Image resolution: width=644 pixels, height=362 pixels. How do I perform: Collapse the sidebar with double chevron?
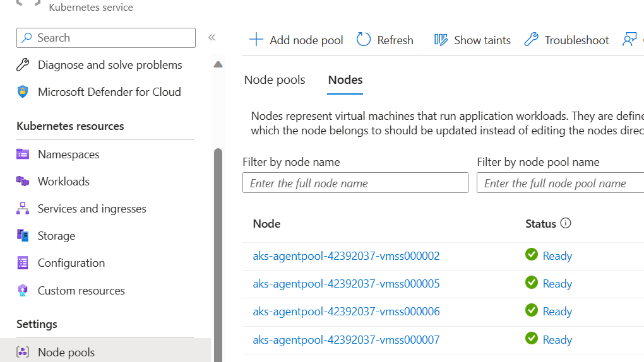tap(212, 38)
